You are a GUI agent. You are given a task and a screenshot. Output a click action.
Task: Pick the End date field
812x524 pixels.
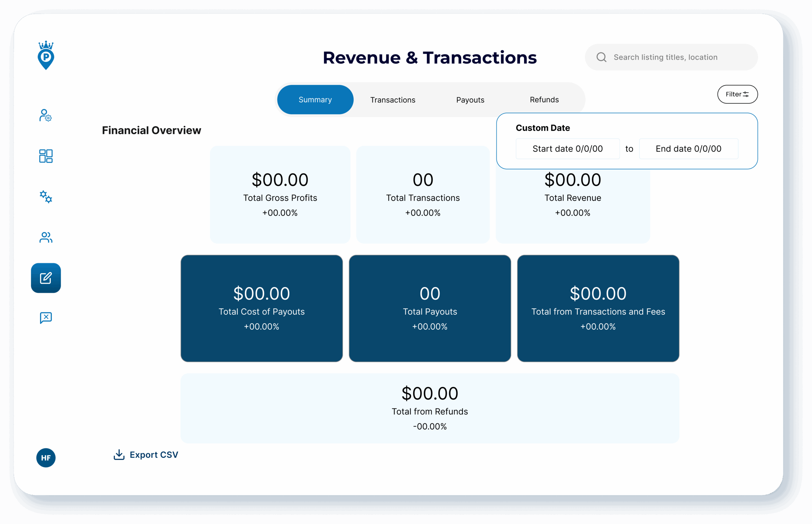(688, 149)
